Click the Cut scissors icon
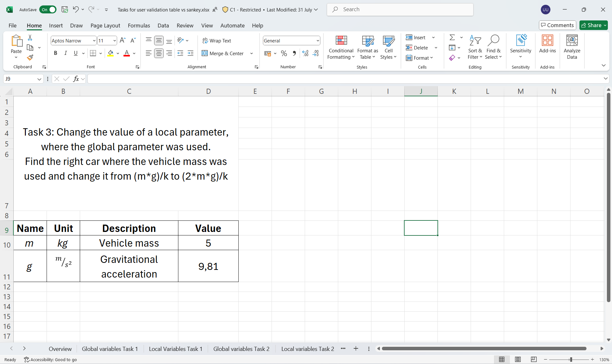Image resolution: width=612 pixels, height=364 pixels. (x=30, y=38)
